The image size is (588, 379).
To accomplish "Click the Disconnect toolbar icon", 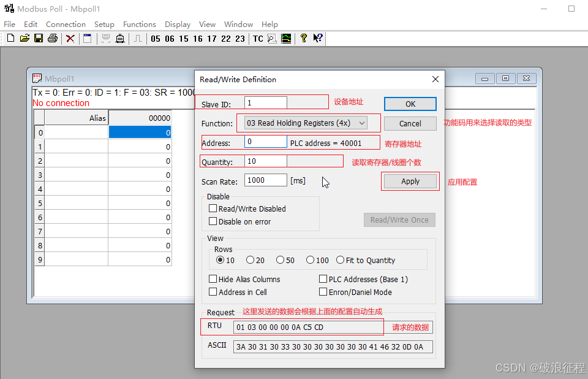I will [120, 38].
